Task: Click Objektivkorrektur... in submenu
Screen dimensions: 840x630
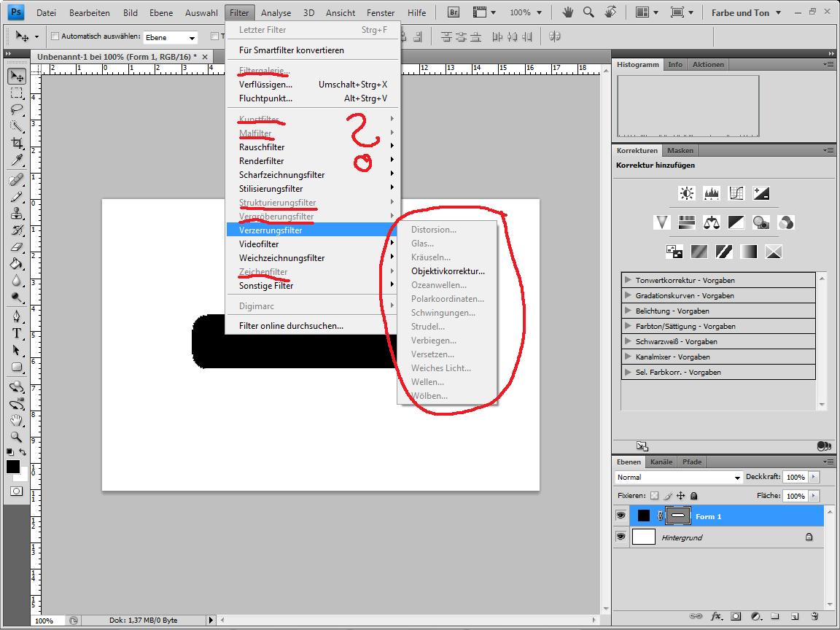Action: coord(447,271)
